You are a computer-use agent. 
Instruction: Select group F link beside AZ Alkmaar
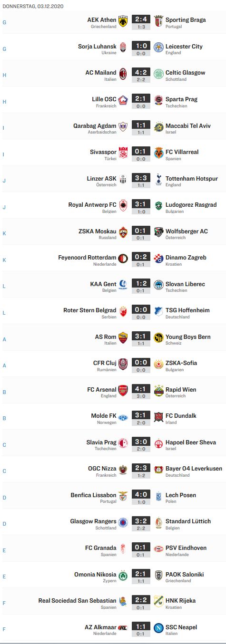point(5,629)
